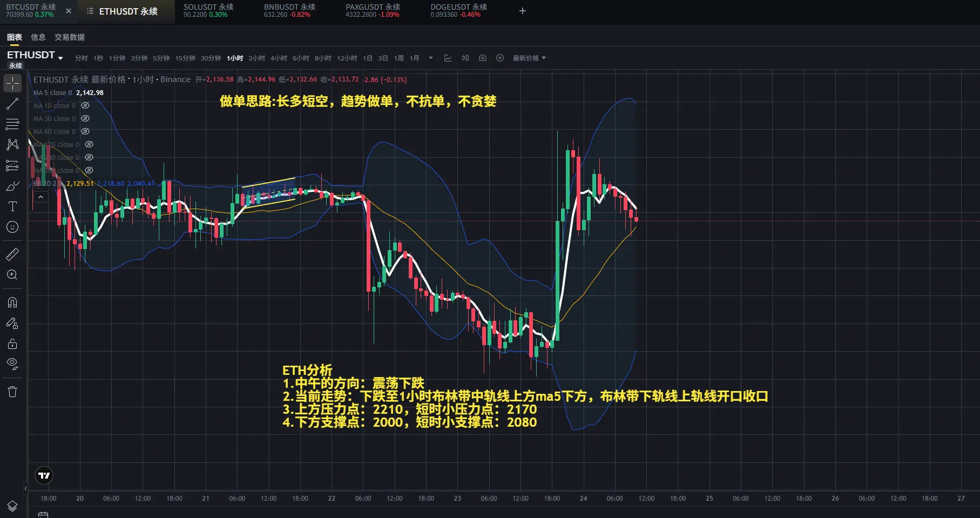Open the candlestick chart style selector
The width and height of the screenshot is (980, 518).
pyautogui.click(x=465, y=58)
